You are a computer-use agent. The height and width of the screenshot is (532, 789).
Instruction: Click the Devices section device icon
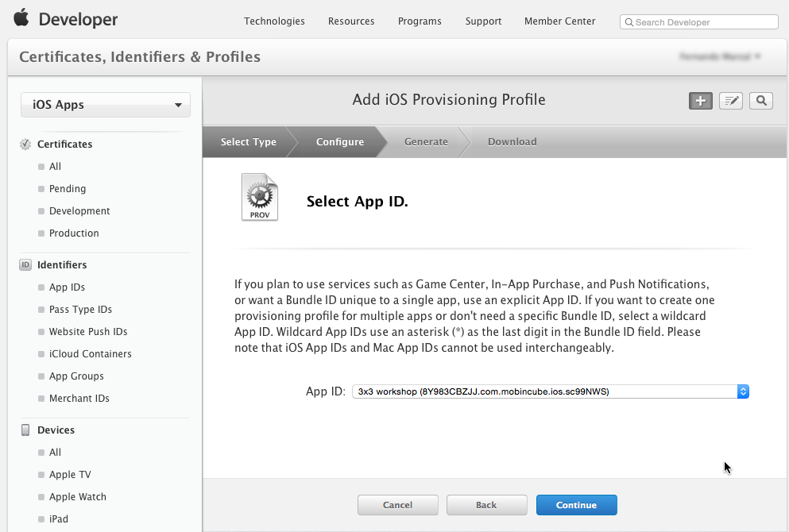[x=25, y=430]
